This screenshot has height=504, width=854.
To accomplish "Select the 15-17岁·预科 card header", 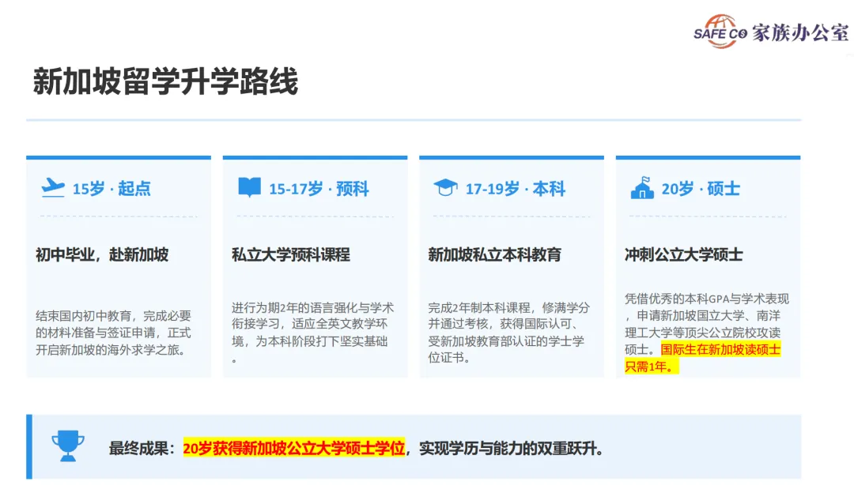I will (x=319, y=189).
